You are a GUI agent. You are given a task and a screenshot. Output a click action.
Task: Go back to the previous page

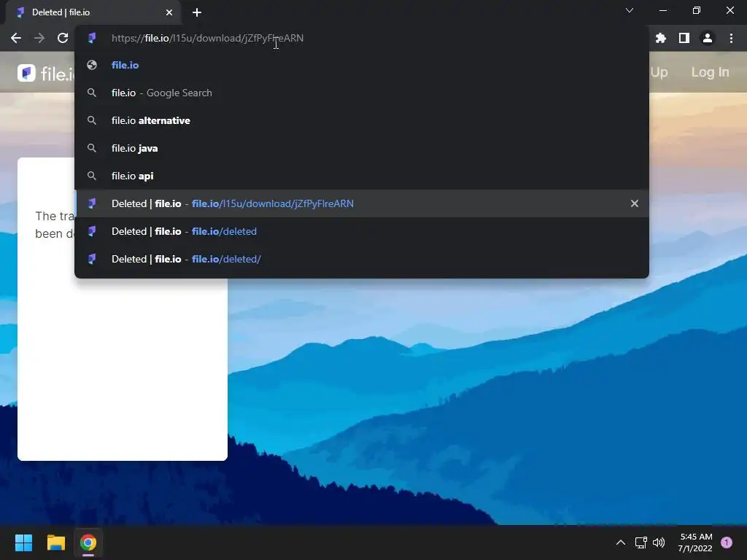[x=16, y=38]
